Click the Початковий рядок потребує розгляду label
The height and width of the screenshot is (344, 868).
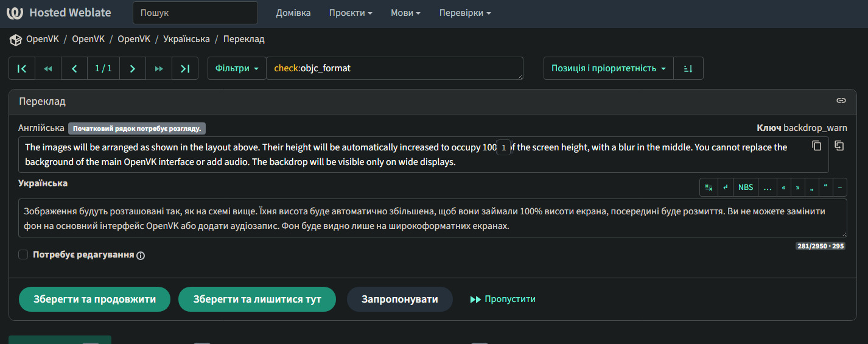[137, 128]
